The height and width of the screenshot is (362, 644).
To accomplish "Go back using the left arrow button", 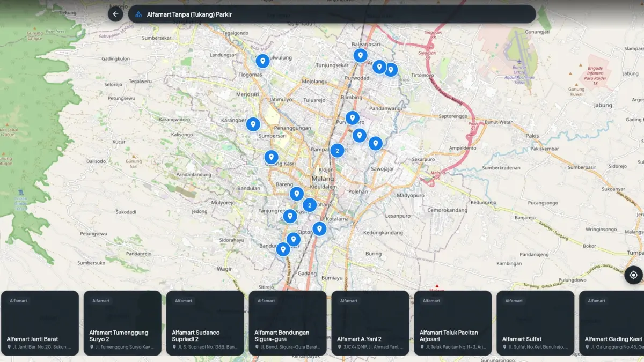I will 115,14.
